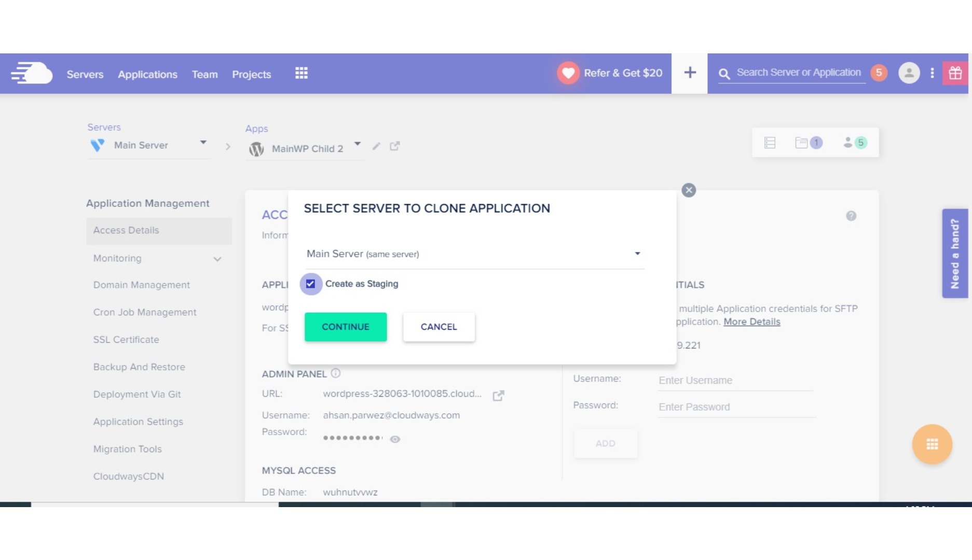Open the three-dot more options menu
This screenshot has width=972, height=560.
[x=932, y=73]
